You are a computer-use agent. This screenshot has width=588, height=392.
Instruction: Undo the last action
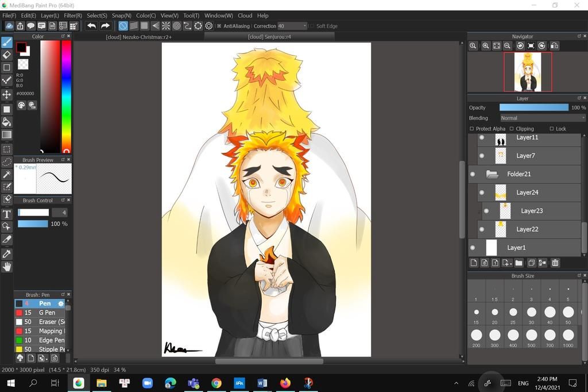click(x=91, y=26)
